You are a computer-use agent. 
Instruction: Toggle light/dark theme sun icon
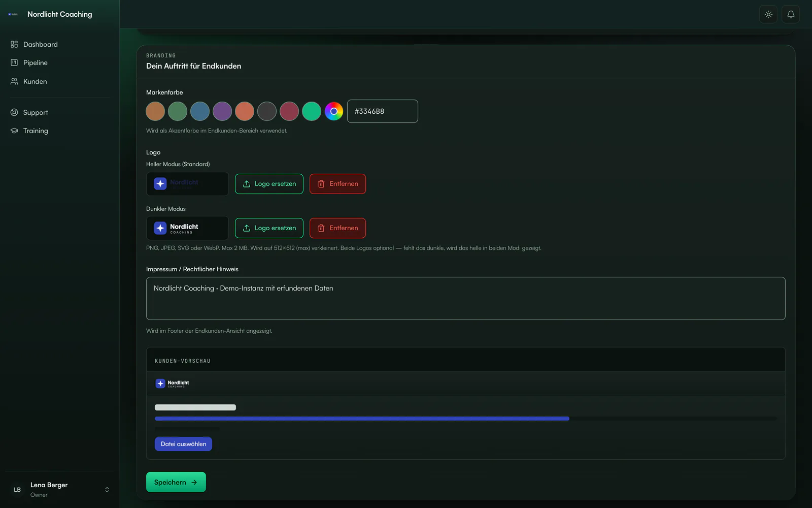pyautogui.click(x=768, y=14)
